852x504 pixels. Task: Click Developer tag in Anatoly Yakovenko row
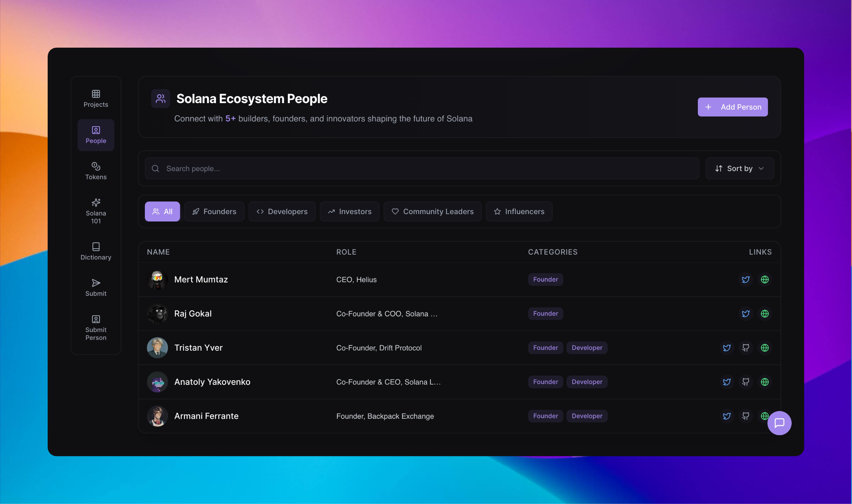[587, 382]
